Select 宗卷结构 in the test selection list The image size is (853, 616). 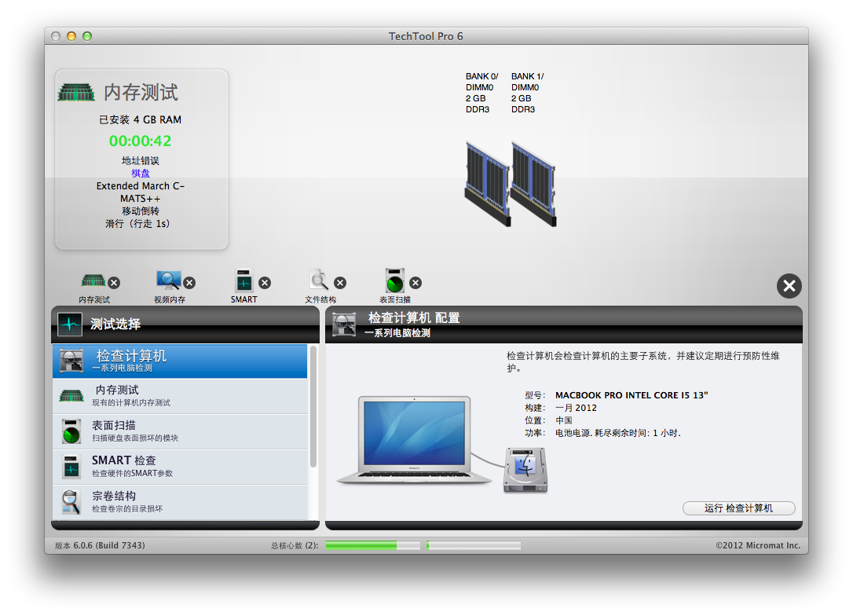[180, 502]
